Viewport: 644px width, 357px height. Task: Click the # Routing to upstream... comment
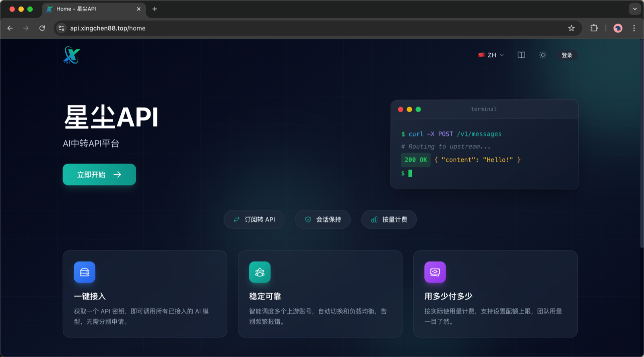click(446, 147)
